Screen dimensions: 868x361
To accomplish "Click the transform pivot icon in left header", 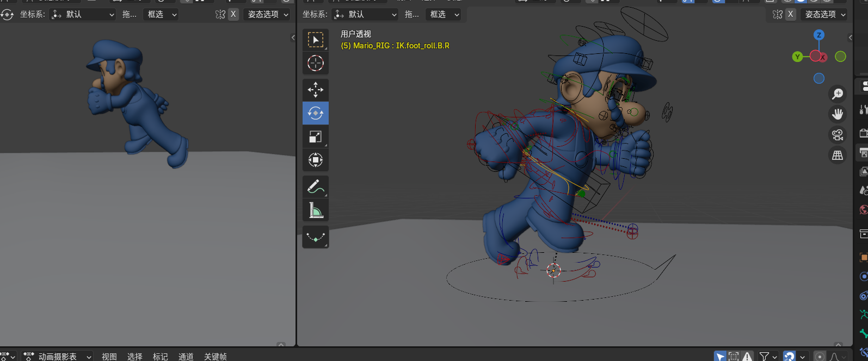I will tap(7, 15).
